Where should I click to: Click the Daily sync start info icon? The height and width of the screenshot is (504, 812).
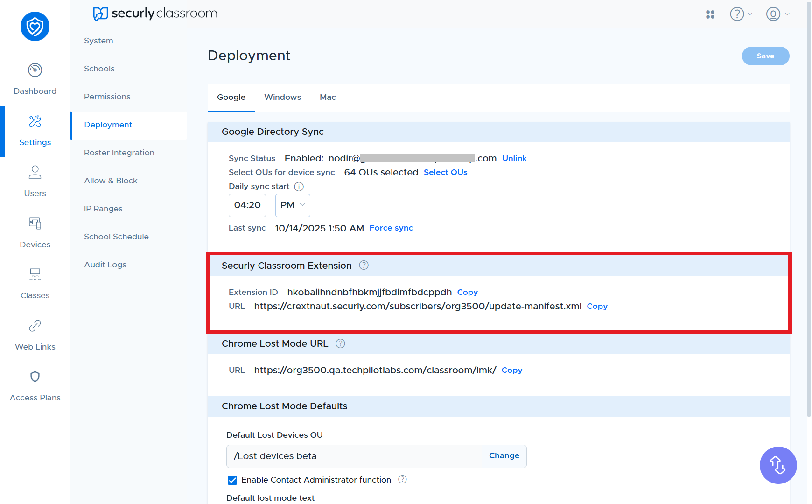299,187
